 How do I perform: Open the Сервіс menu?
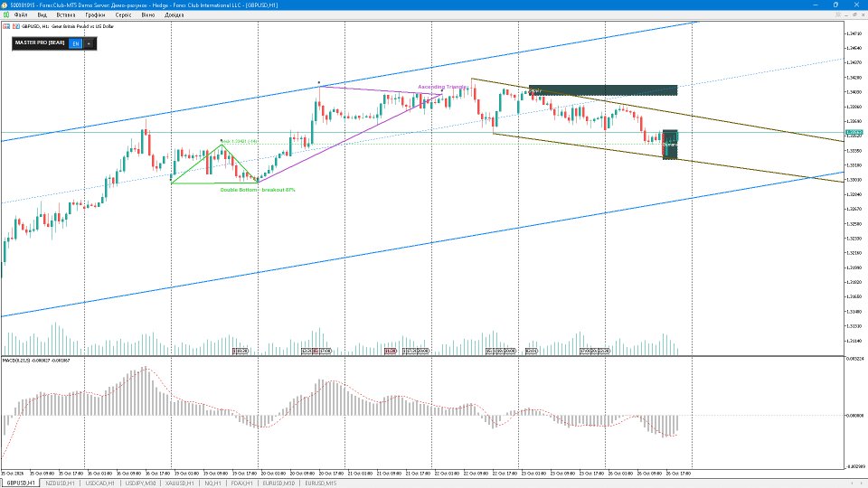(124, 15)
